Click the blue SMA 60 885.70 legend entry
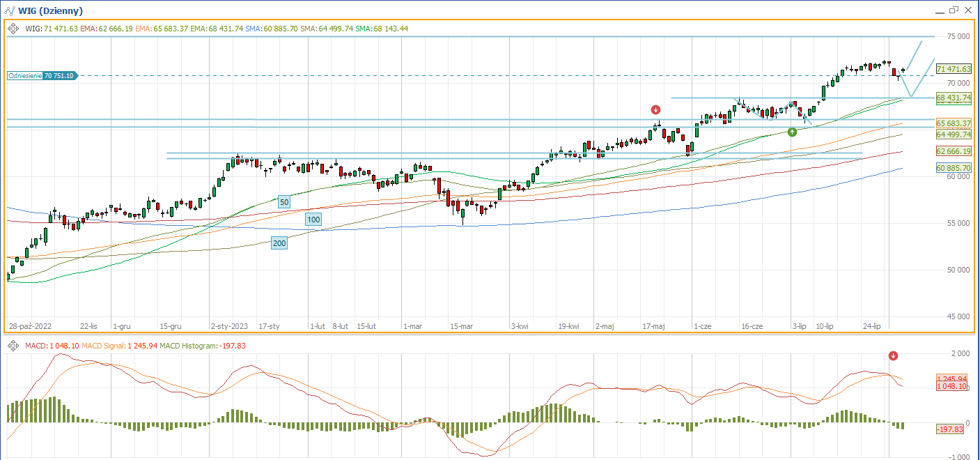The width and height of the screenshot is (980, 460). point(272,29)
